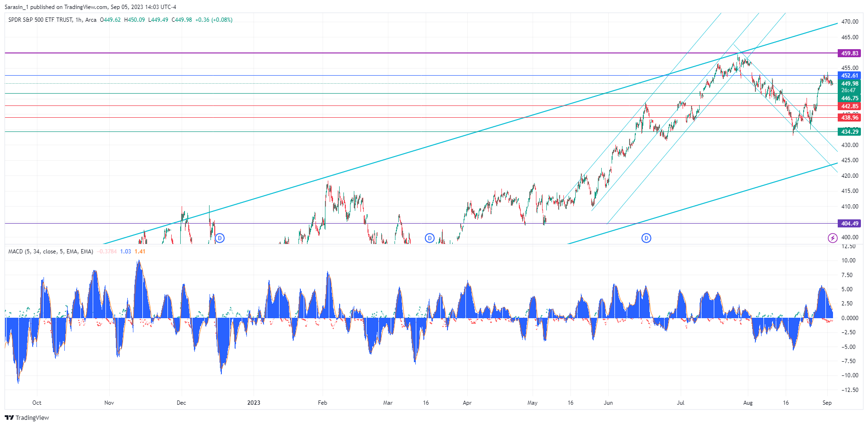The image size is (868, 426).
Task: Select the MACD (5, 34, close, 5, EMA, EMA) legend
Action: (x=51, y=252)
